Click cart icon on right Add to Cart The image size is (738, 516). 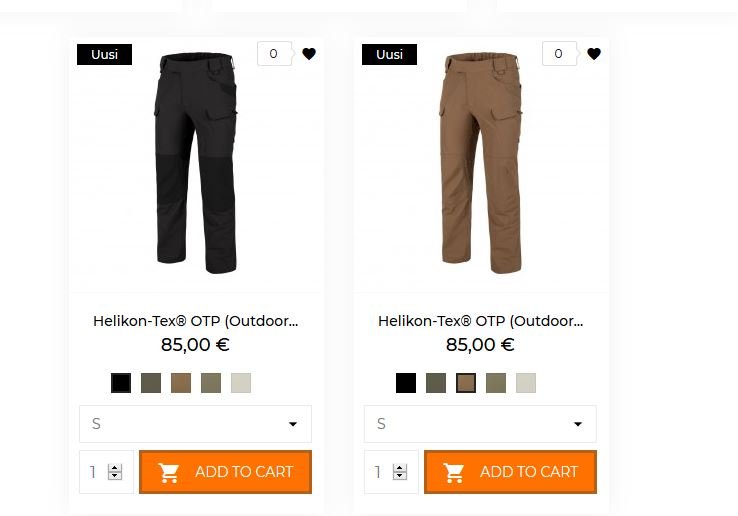click(454, 472)
